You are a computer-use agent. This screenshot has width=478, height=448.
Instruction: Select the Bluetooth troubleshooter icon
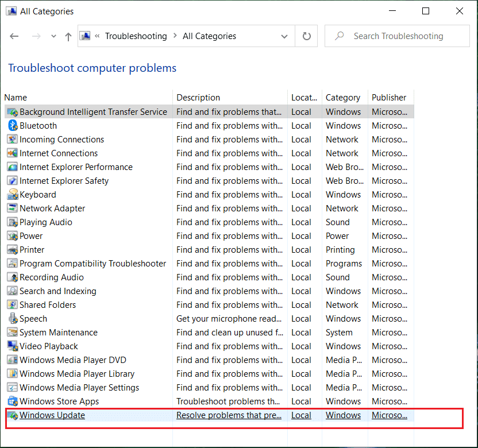click(13, 125)
